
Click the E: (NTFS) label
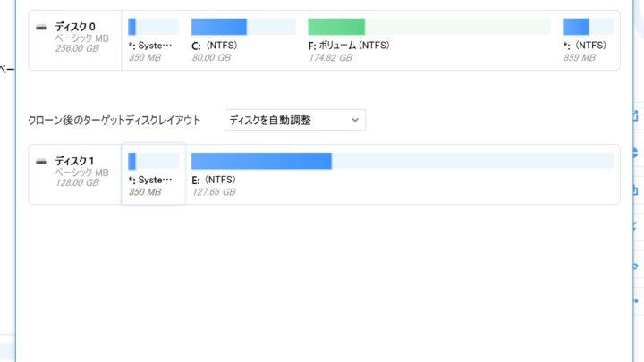[214, 180]
